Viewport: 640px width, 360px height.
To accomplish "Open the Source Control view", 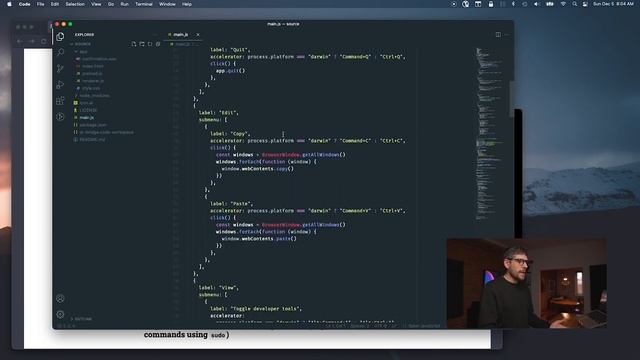I will point(60,69).
